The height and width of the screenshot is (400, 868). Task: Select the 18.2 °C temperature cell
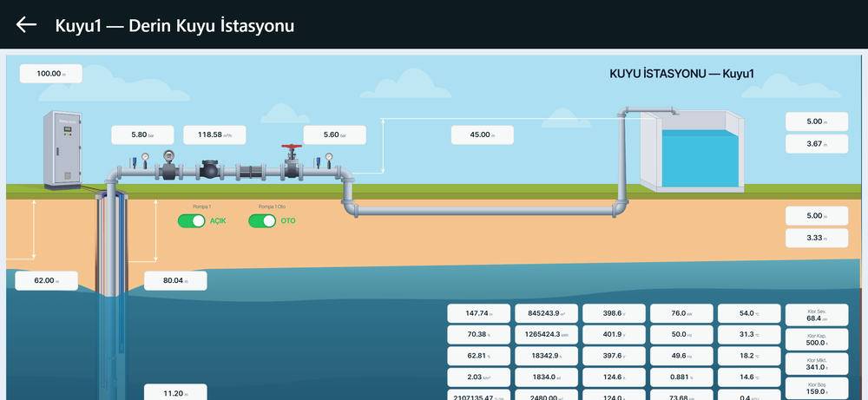(x=749, y=356)
